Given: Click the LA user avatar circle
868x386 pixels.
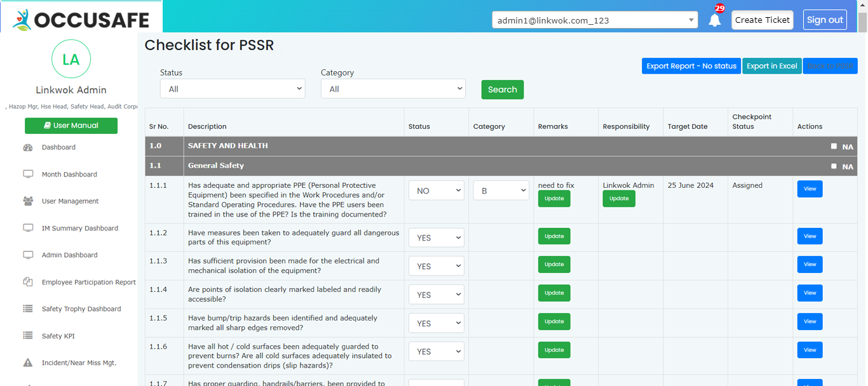Looking at the screenshot, I should pos(71,59).
